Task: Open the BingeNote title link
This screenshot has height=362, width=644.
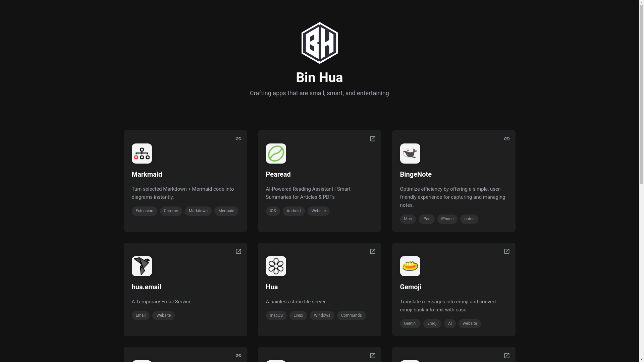Action: [x=416, y=174]
